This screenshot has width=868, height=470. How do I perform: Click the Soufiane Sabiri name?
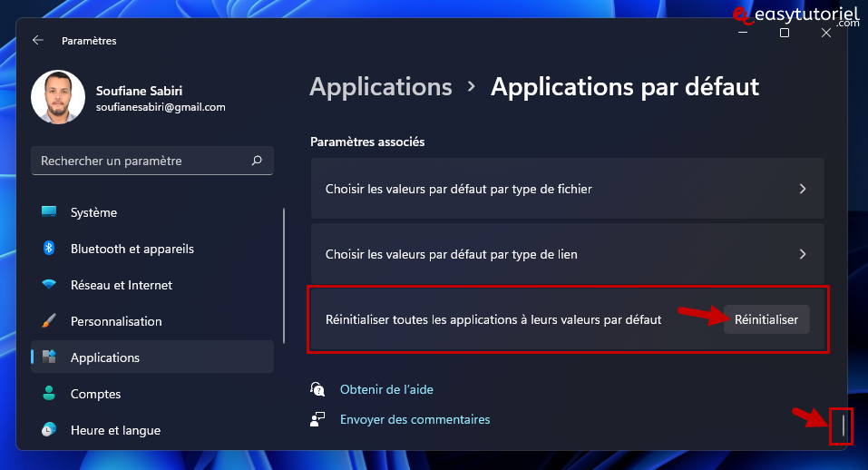coord(139,90)
